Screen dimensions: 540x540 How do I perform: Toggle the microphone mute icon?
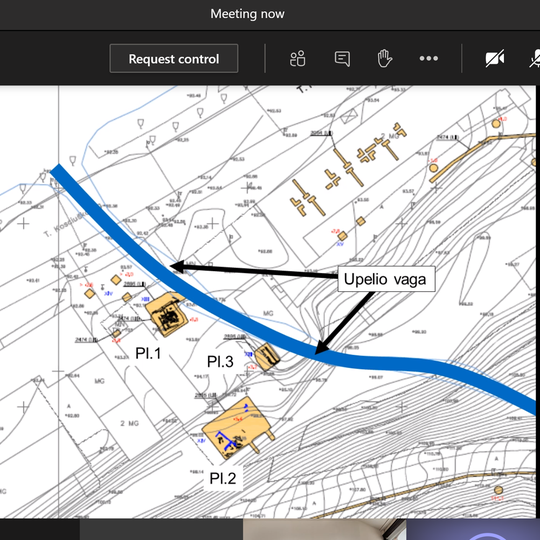pos(535,59)
